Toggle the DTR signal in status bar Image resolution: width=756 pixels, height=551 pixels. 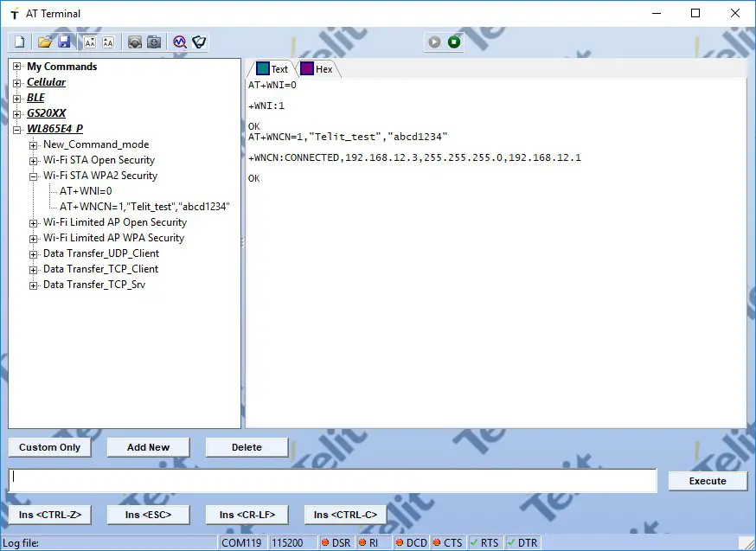(522, 543)
